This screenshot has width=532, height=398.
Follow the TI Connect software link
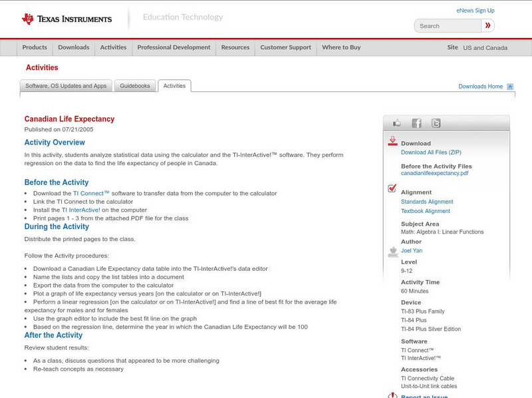coord(91,193)
